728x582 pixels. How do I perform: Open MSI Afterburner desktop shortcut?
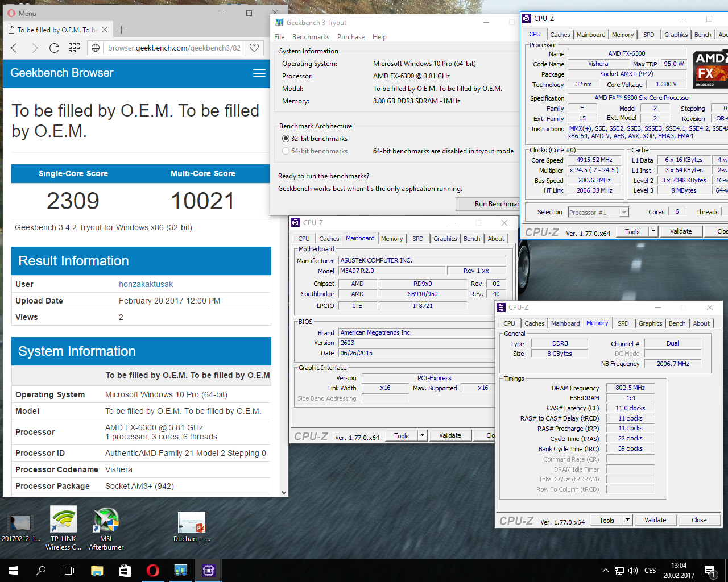coord(106,528)
